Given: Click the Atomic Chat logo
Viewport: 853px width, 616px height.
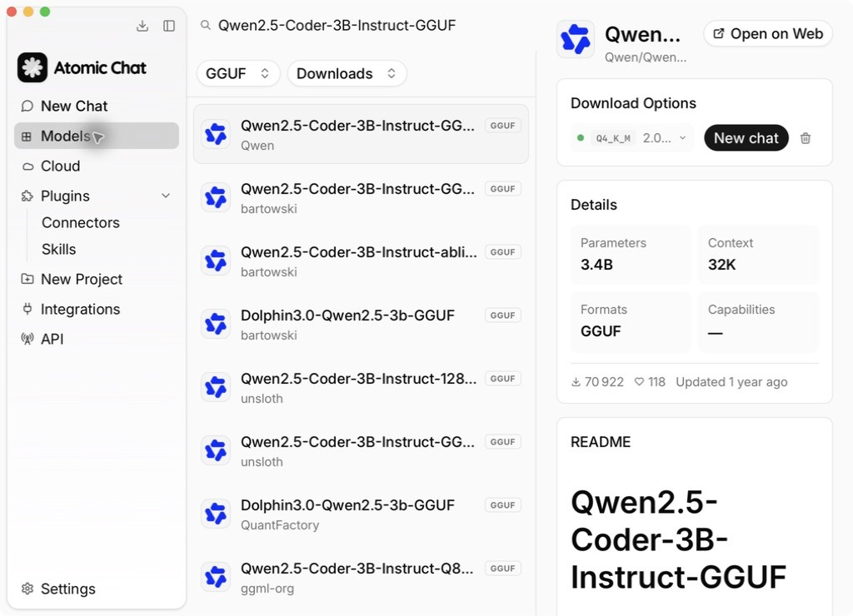Looking at the screenshot, I should coord(32,67).
